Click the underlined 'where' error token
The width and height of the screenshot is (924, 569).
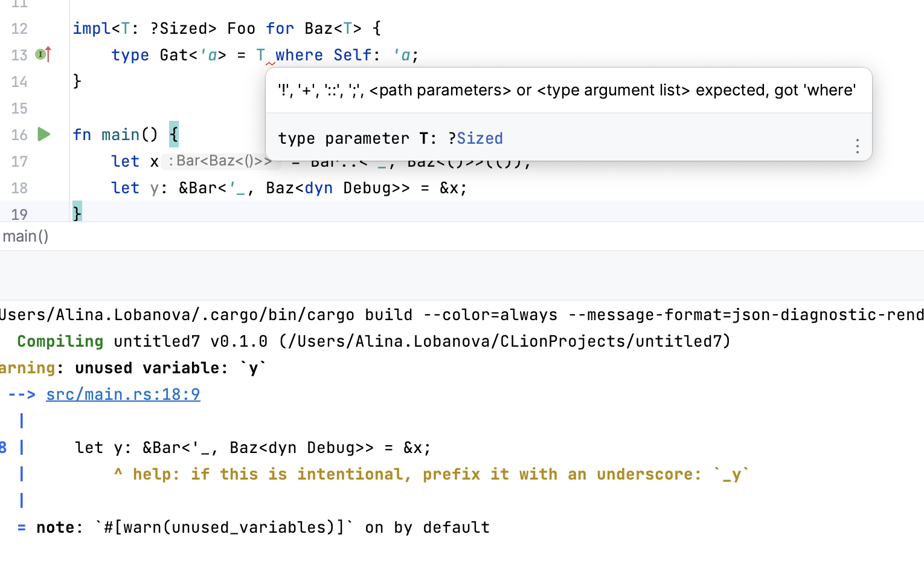click(300, 55)
